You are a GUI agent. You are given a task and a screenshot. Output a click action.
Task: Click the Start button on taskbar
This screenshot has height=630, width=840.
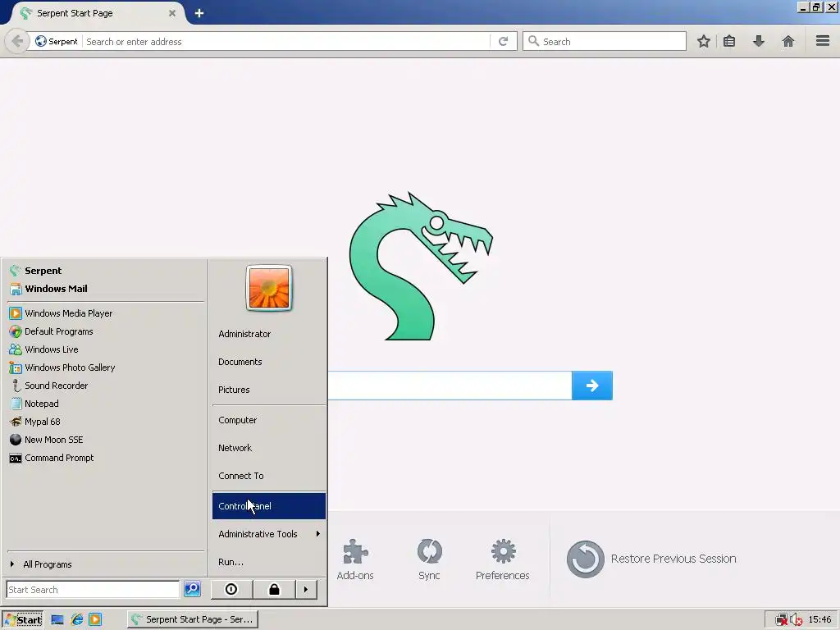pos(22,619)
